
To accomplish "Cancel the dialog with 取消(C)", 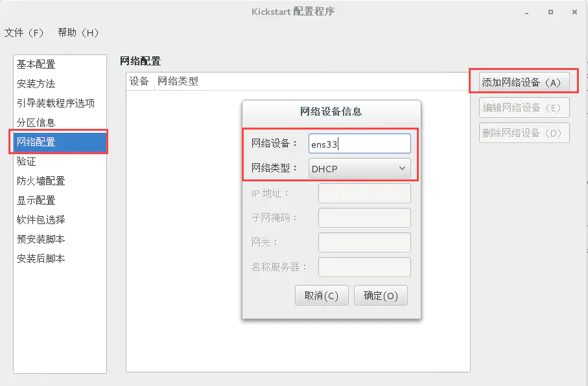I will [x=322, y=295].
